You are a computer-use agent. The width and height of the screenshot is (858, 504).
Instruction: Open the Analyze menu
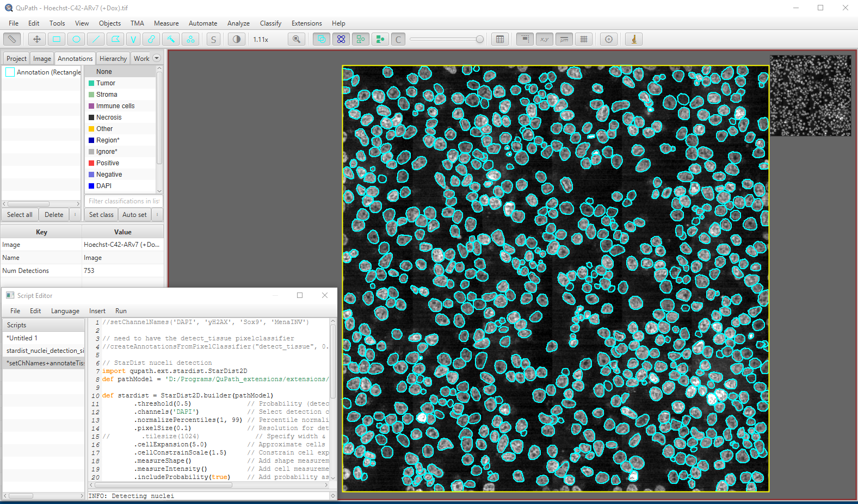(238, 23)
